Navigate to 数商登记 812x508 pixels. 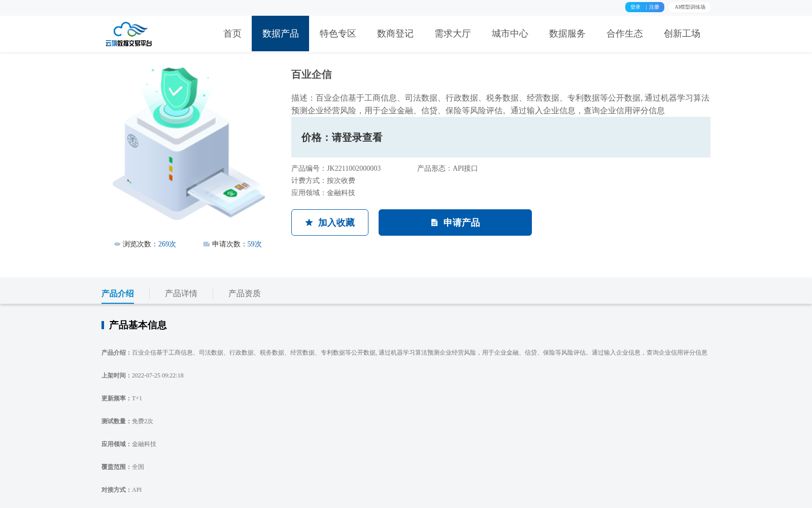(395, 34)
